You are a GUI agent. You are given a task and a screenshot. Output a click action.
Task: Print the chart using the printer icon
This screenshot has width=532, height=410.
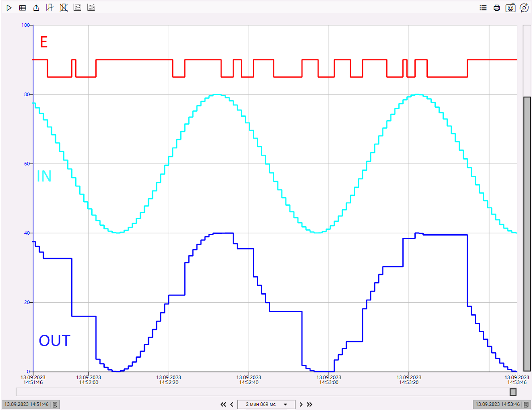(x=497, y=8)
